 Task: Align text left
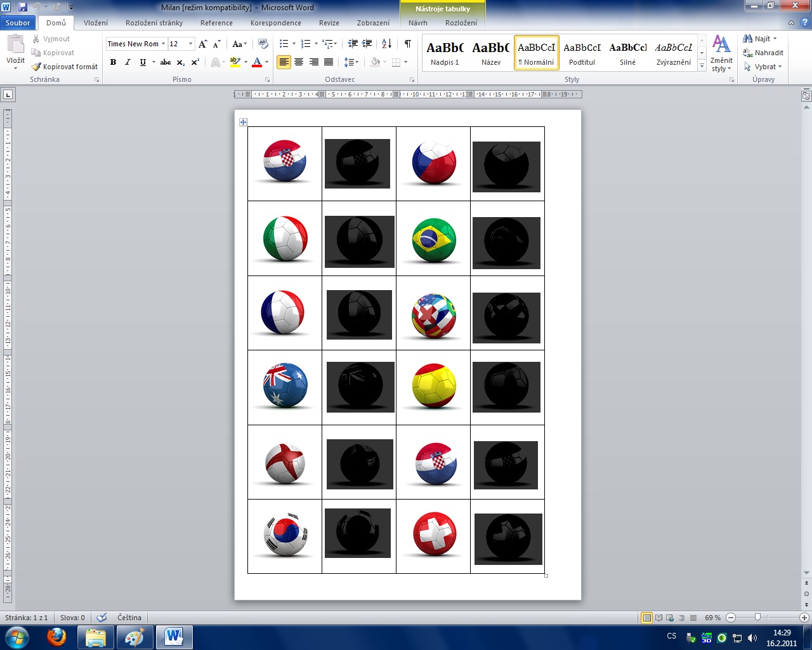tap(284, 62)
